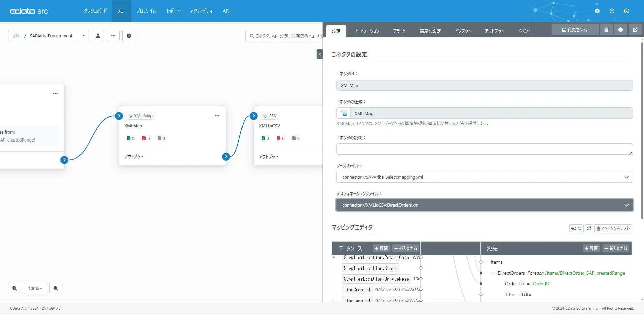
Task: Close the connector settings side panel
Action: [320, 54]
